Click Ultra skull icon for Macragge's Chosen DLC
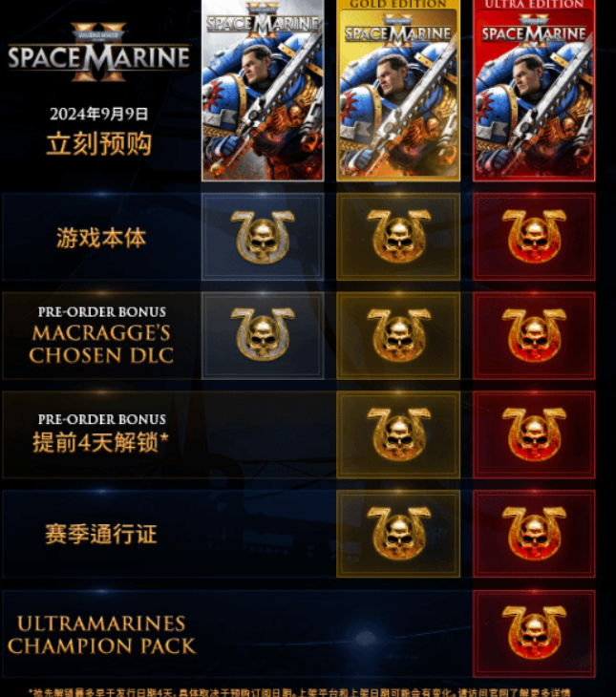The width and height of the screenshot is (616, 697). point(534,335)
